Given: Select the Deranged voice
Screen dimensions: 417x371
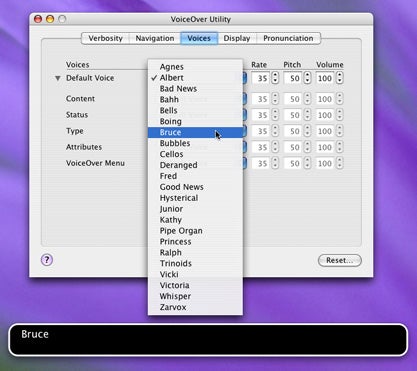Looking at the screenshot, I should [x=195, y=165].
